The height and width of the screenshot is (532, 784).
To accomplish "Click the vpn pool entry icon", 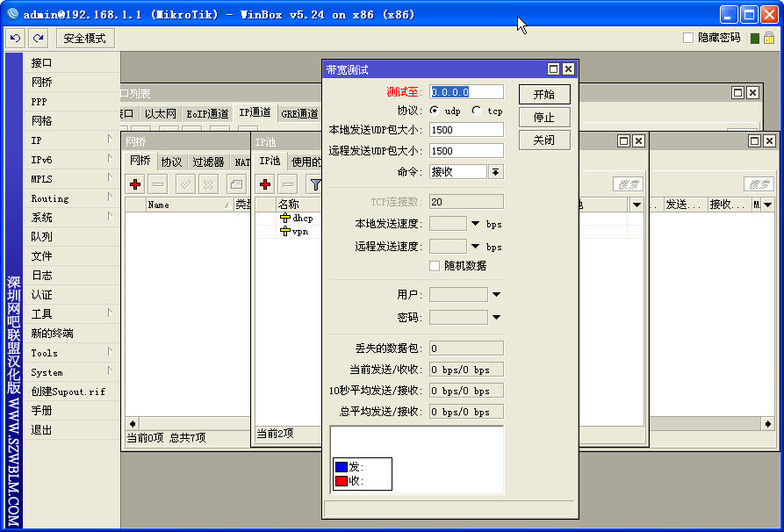I will click(286, 232).
